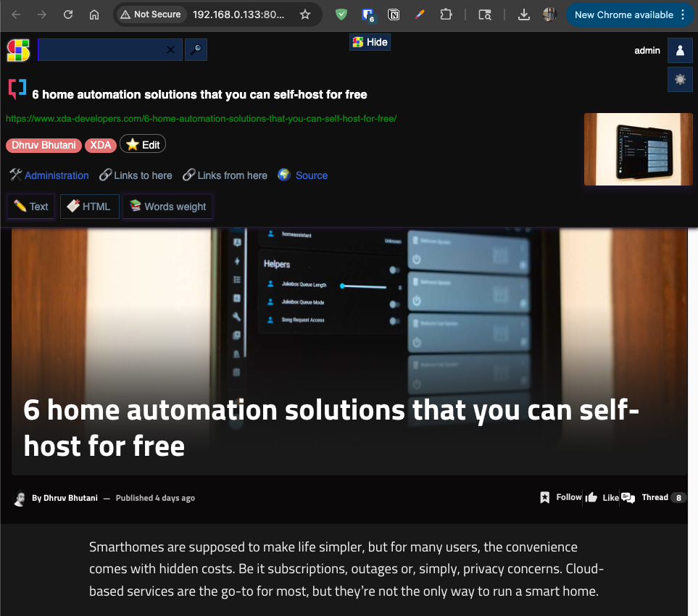Select the XDA tag

coord(101,145)
